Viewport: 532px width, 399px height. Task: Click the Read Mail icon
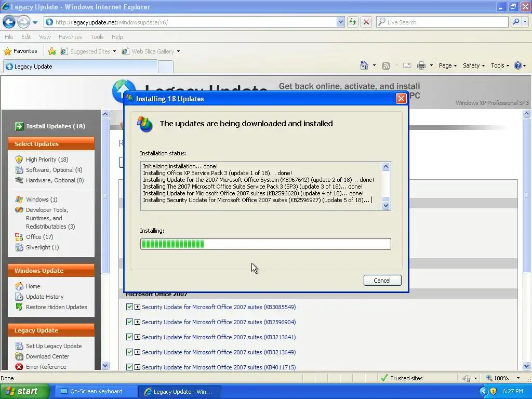406,65
